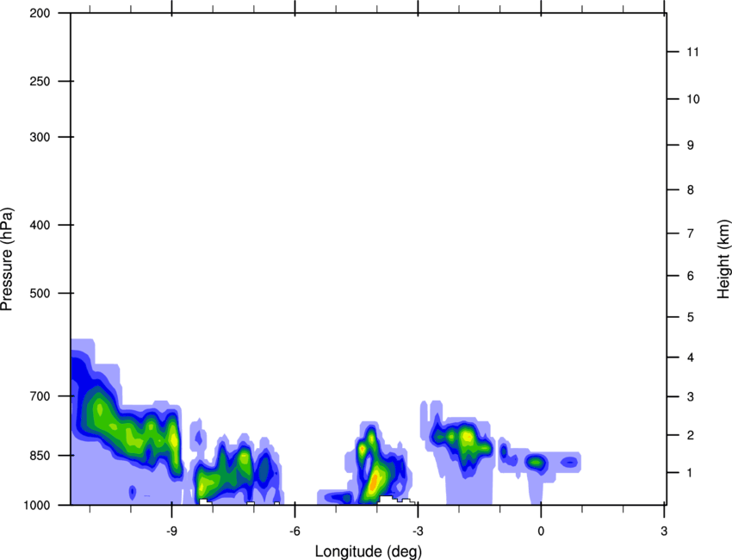The image size is (732, 560).
Task: Select the 1000 hPa pressure tick label
Action: coord(38,505)
